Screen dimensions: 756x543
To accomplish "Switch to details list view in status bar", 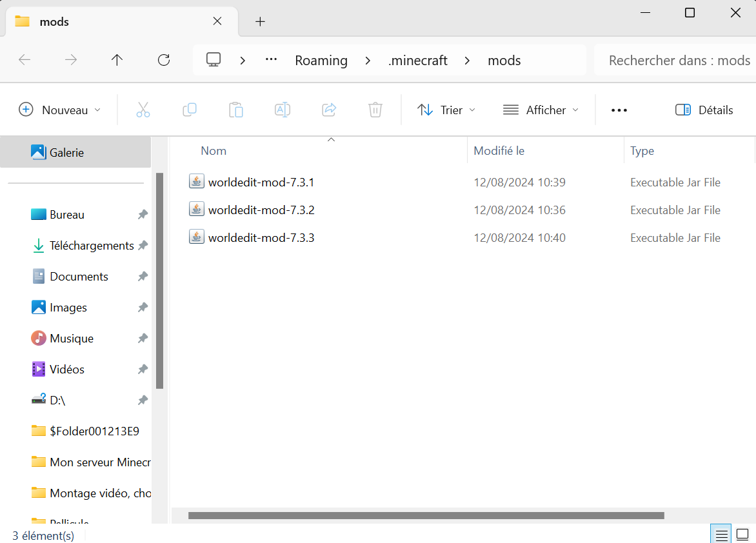I will (x=721, y=535).
